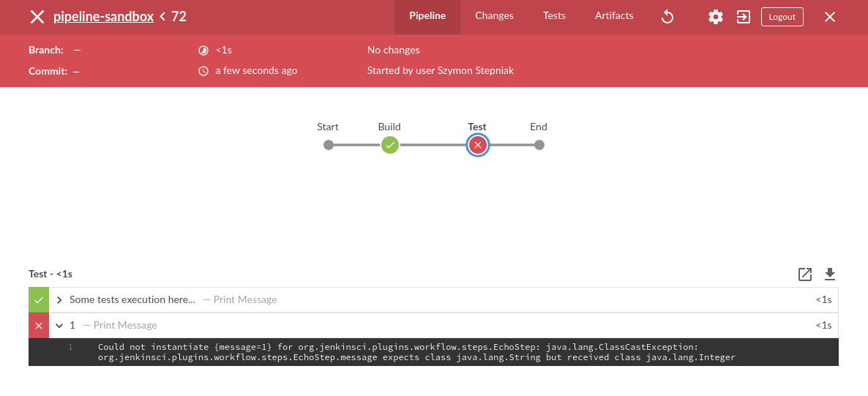Expand the 'Some tests execution here' step
Image resolution: width=868 pixels, height=396 pixels.
pos(59,299)
